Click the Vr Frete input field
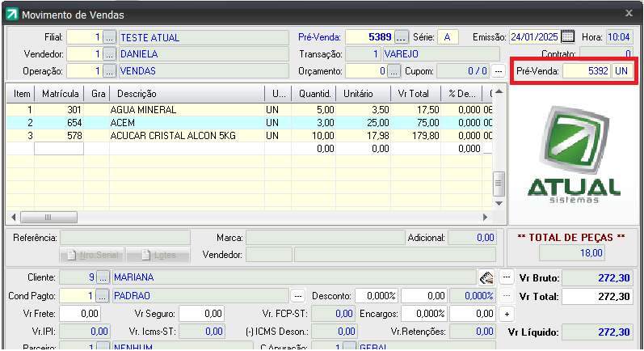 (x=80, y=313)
